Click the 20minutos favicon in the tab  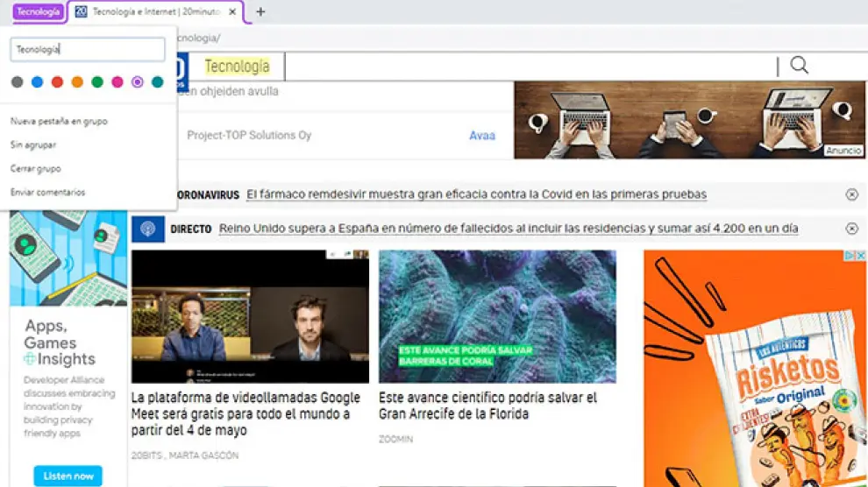(x=82, y=12)
